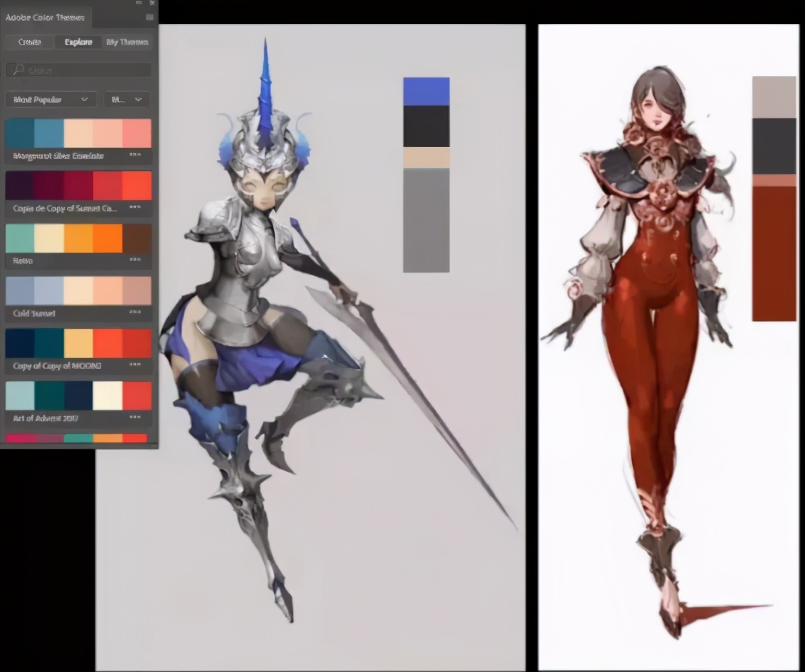Viewport: 805px width, 672px height.
Task: Go to the My Themes tab
Action: tap(127, 42)
